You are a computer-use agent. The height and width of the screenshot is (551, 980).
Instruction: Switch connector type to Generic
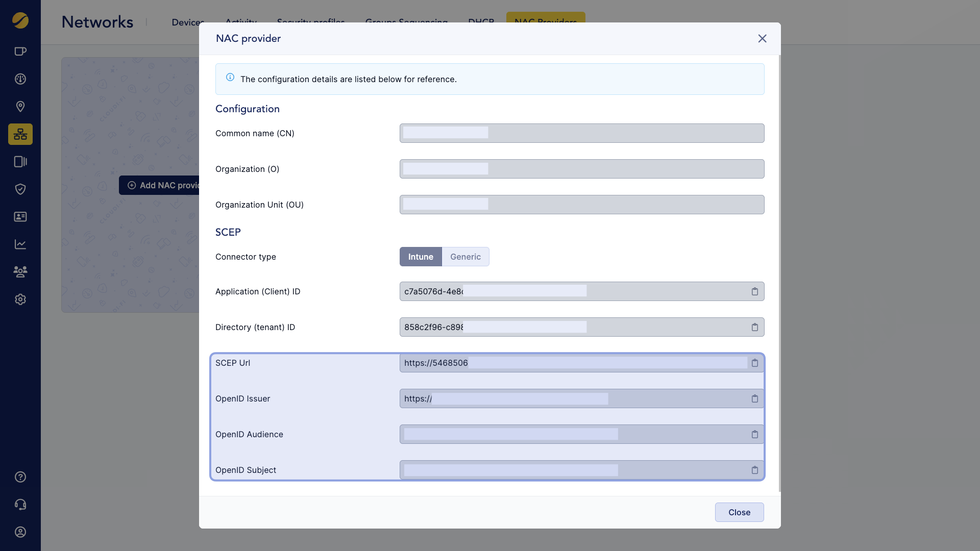point(465,257)
